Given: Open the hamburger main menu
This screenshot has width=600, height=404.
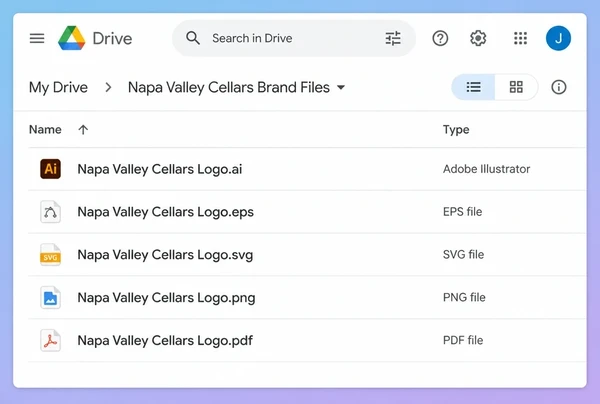Looking at the screenshot, I should (x=37, y=38).
